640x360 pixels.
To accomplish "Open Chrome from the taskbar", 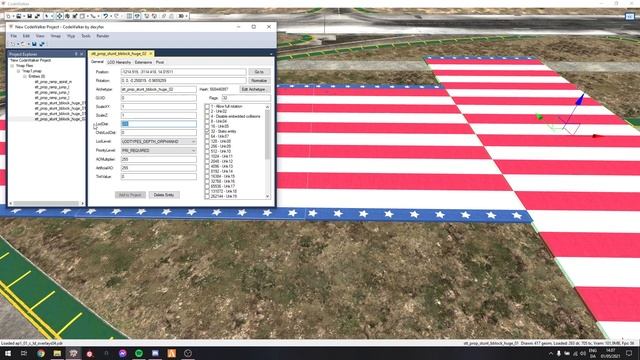I will 41,353.
